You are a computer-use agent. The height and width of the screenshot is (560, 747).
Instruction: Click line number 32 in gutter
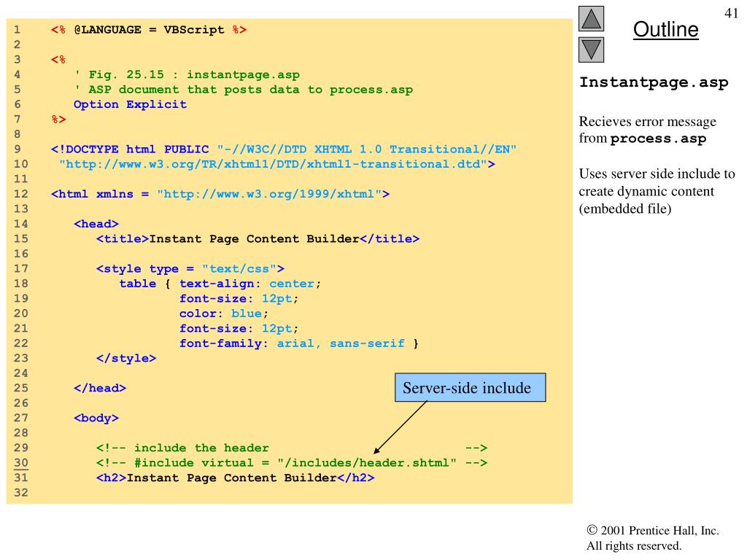[21, 493]
